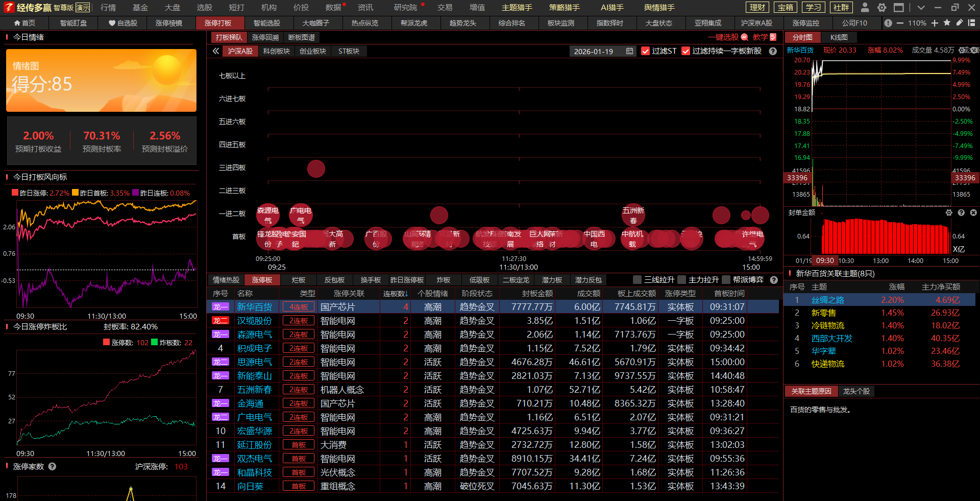Switch to the K线图 tab

(x=839, y=37)
